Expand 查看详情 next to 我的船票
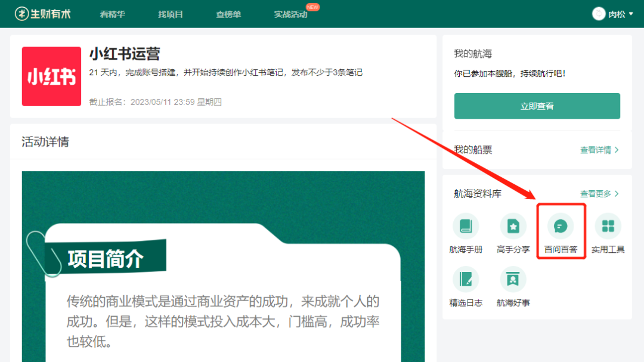The height and width of the screenshot is (362, 644). (x=599, y=150)
